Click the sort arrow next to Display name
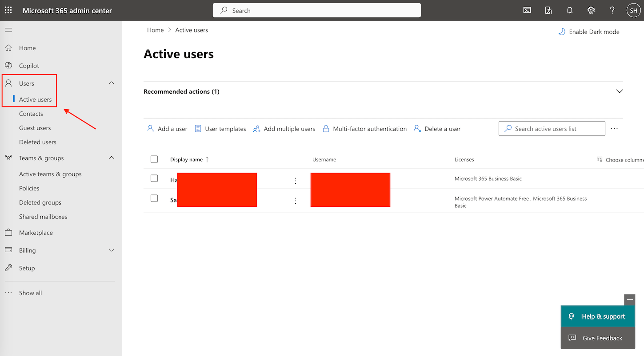This screenshot has width=644, height=356. pos(207,159)
